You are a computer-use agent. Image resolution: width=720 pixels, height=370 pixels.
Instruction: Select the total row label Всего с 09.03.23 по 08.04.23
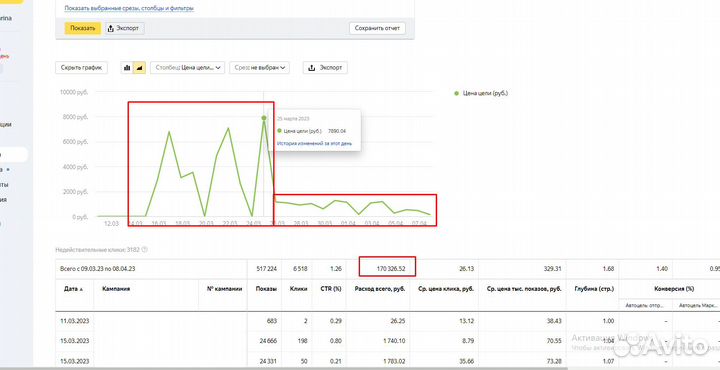coord(97,269)
